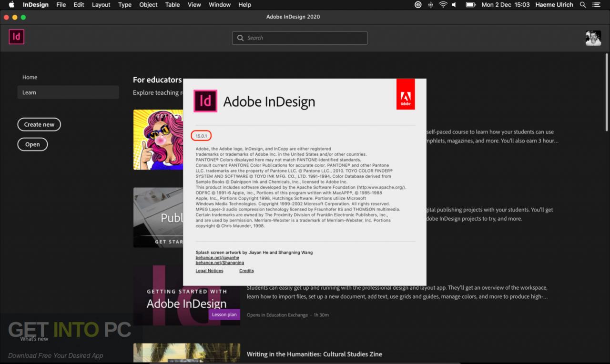Open the Wi-Fi status menu
Screen dimensions: 610x364
pos(443,5)
